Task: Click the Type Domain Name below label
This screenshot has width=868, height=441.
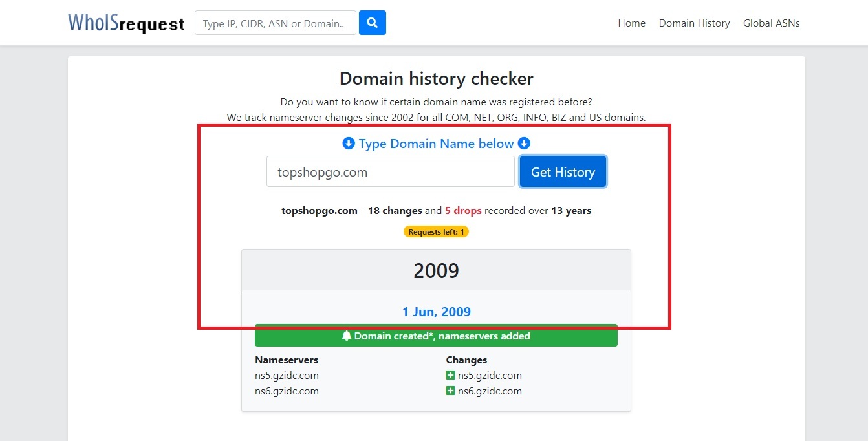Action: 437,144
